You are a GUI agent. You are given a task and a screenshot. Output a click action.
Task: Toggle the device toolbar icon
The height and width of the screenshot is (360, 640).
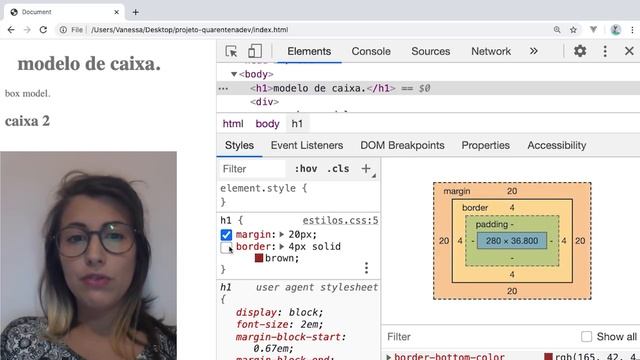[255, 51]
